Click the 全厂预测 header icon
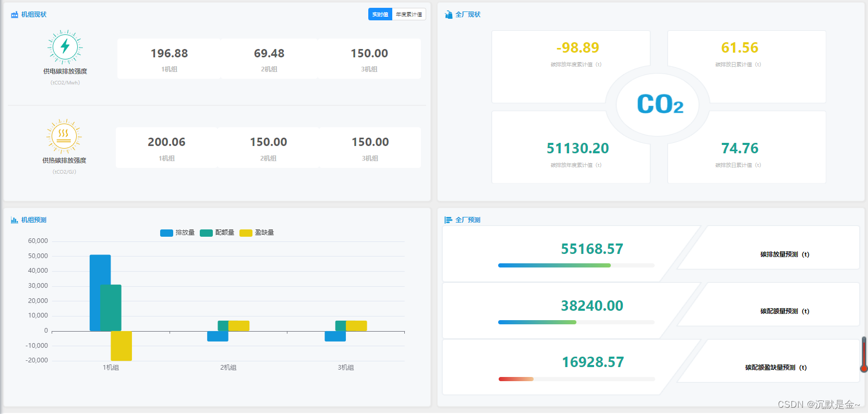This screenshot has height=414, width=868. tap(449, 220)
